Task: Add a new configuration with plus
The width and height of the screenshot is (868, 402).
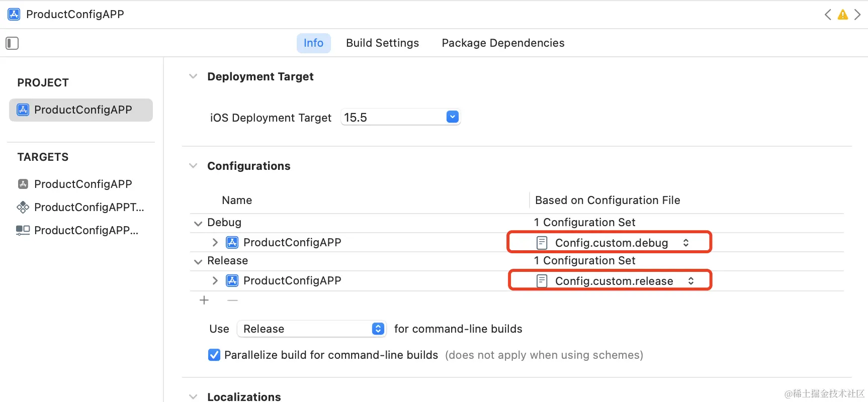Action: [x=204, y=300]
